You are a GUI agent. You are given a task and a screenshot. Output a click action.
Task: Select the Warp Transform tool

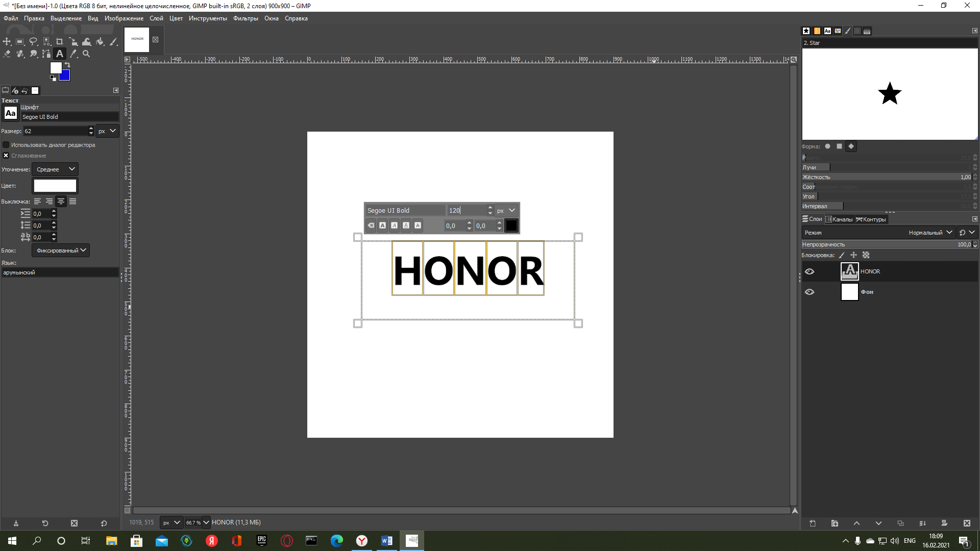pyautogui.click(x=87, y=41)
